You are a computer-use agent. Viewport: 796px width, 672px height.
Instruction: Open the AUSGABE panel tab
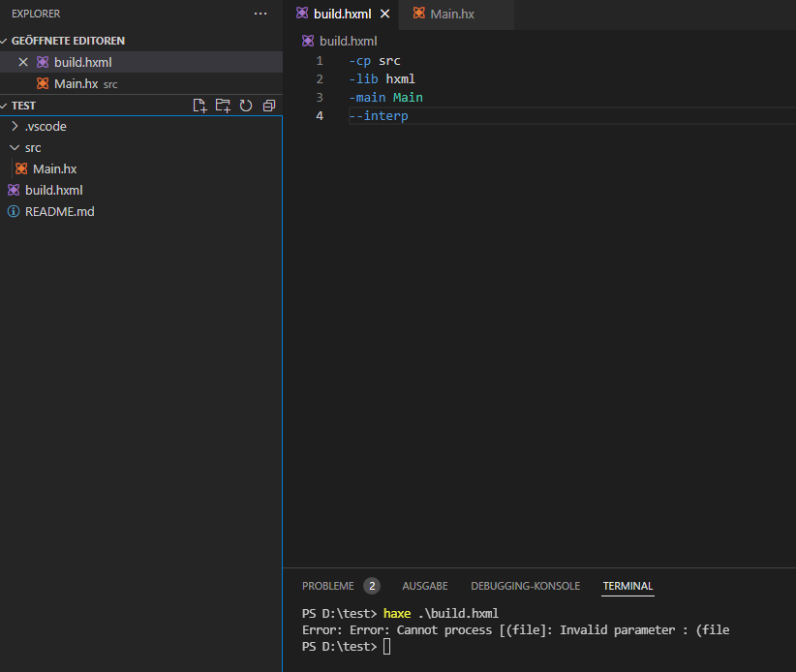(x=425, y=586)
